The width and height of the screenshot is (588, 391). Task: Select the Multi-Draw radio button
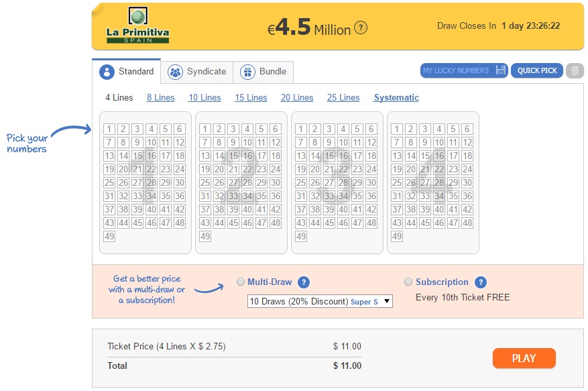pos(241,282)
